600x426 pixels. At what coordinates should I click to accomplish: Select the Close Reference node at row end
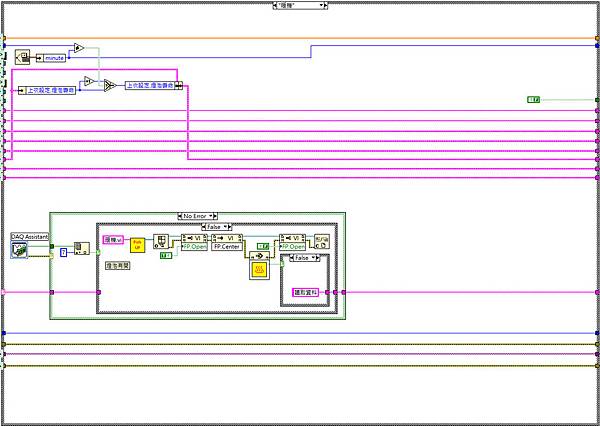[x=322, y=242]
